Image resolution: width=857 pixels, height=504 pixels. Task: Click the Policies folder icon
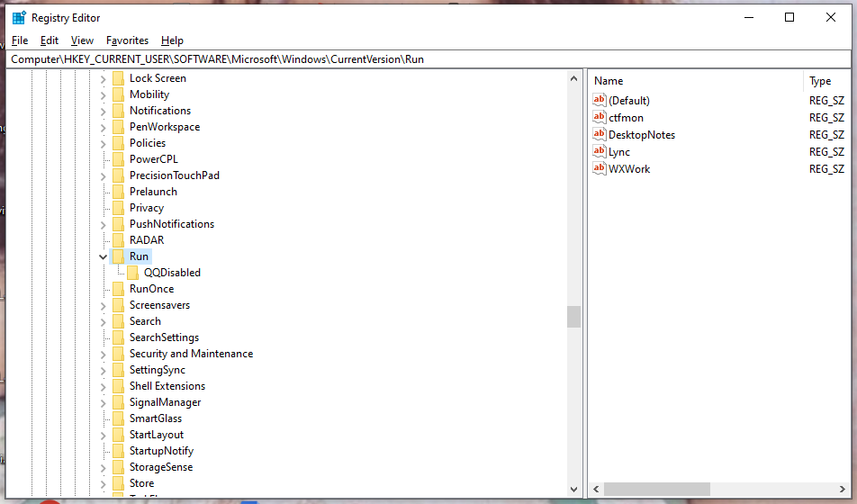click(118, 143)
